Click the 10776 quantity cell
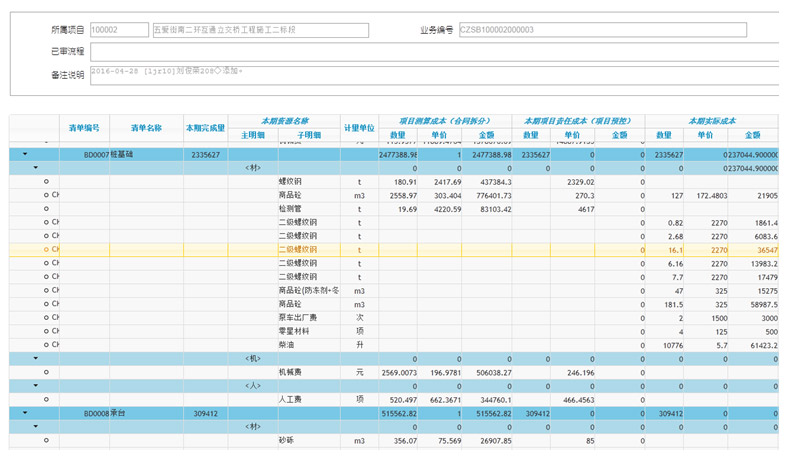The width and height of the screenshot is (789, 467). (664, 345)
